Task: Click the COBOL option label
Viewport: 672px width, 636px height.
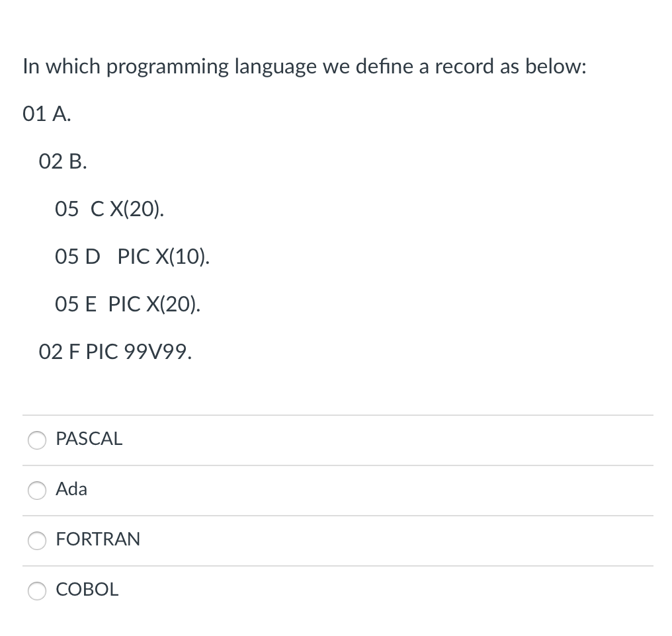Action: [87, 590]
